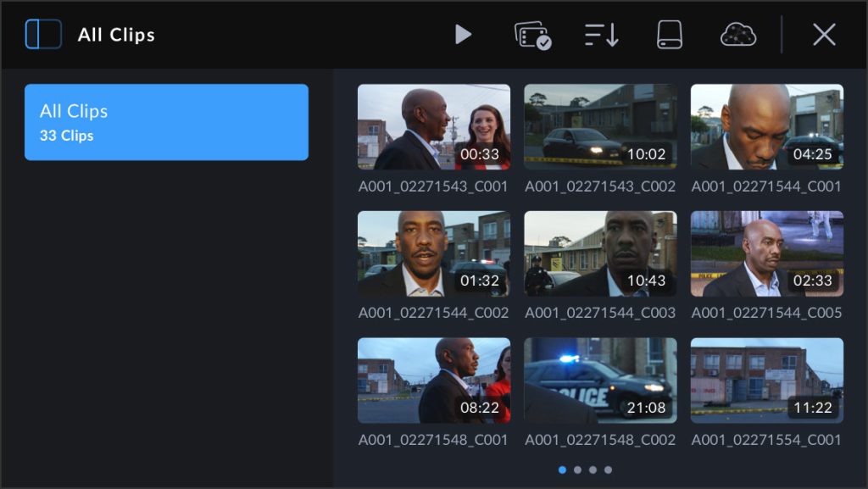
Task: Select the All Clips bin
Action: click(166, 121)
